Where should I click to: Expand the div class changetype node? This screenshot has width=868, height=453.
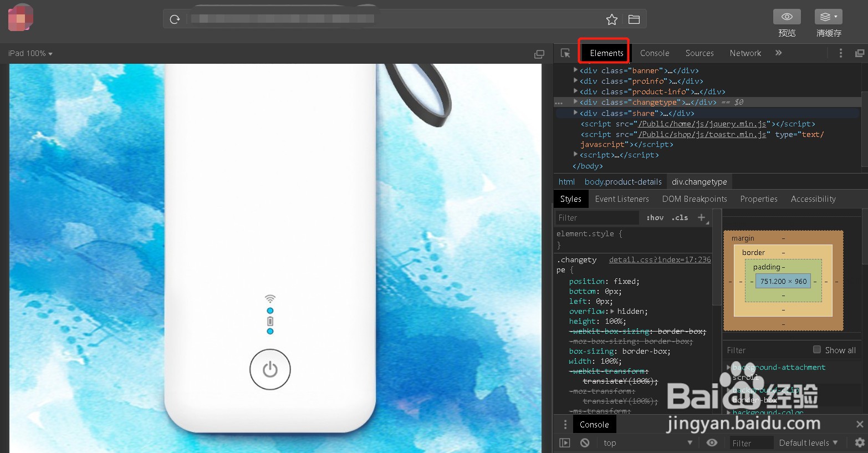tap(575, 101)
